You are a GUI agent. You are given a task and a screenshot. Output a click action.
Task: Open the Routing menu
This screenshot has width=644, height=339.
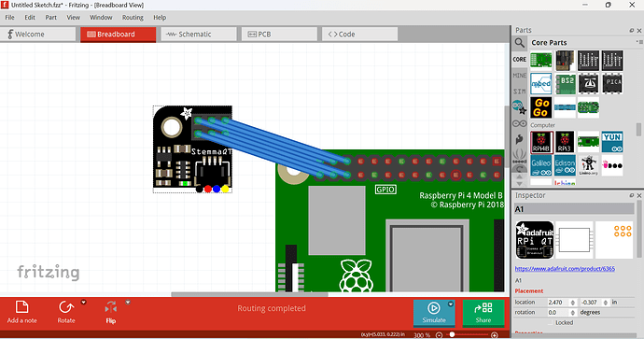[x=133, y=17]
